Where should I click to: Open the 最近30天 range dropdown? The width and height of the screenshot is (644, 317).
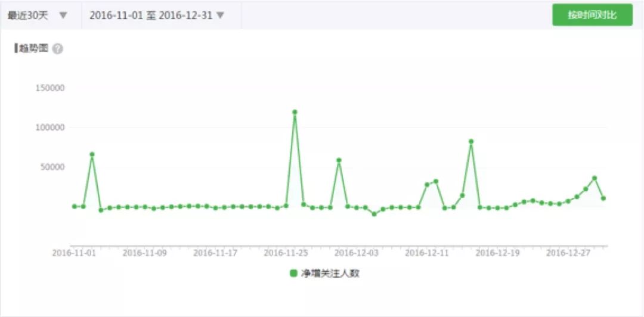click(38, 15)
